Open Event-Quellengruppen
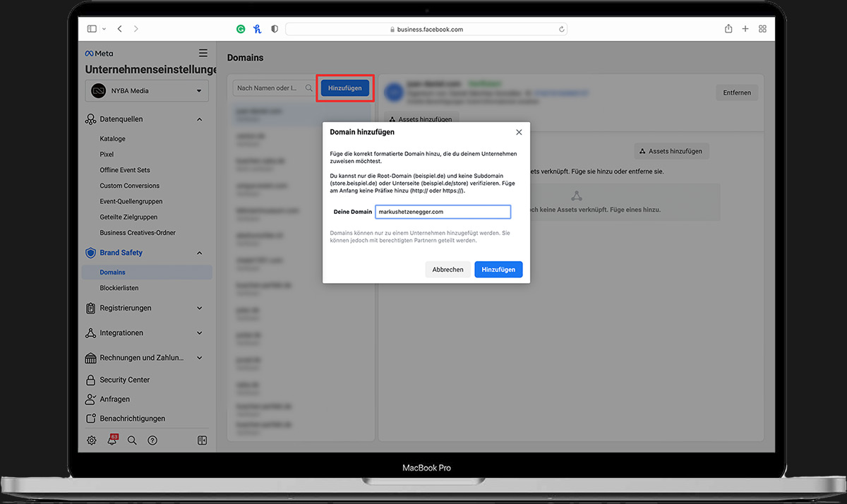 131,201
